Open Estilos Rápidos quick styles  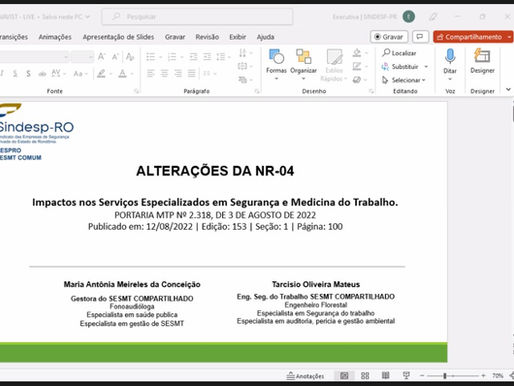coord(334,65)
